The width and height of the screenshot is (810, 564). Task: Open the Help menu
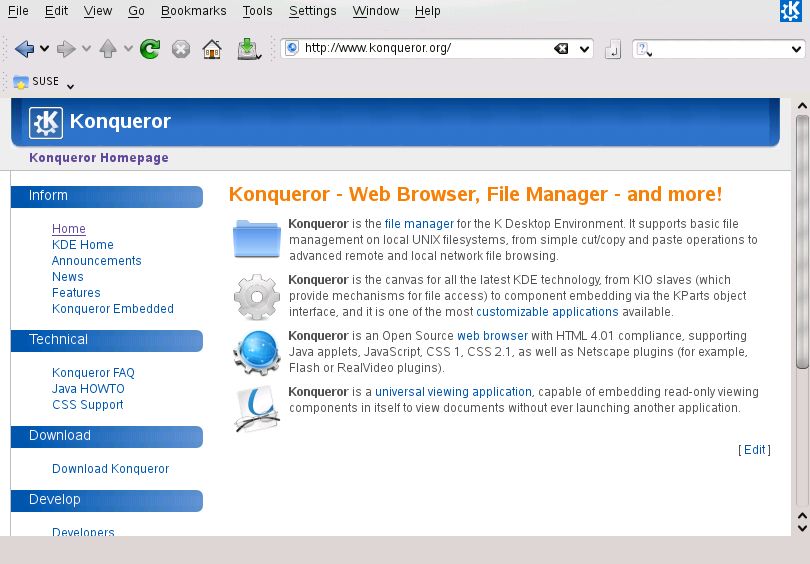(427, 11)
